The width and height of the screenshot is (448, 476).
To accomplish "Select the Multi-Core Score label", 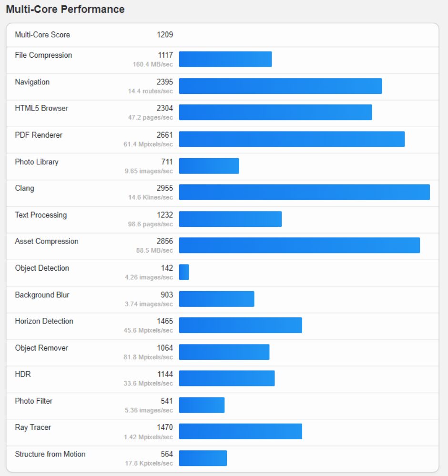I will [42, 35].
